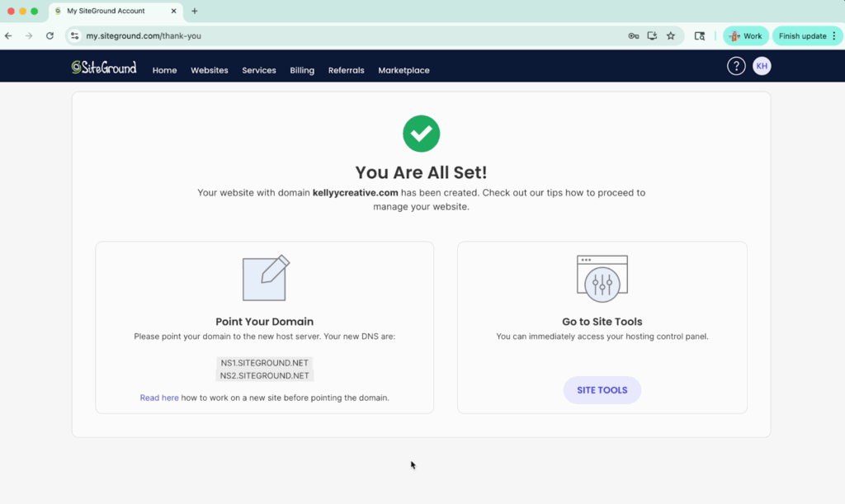This screenshot has width=845, height=504.
Task: Open the Websites menu item
Action: click(x=210, y=71)
